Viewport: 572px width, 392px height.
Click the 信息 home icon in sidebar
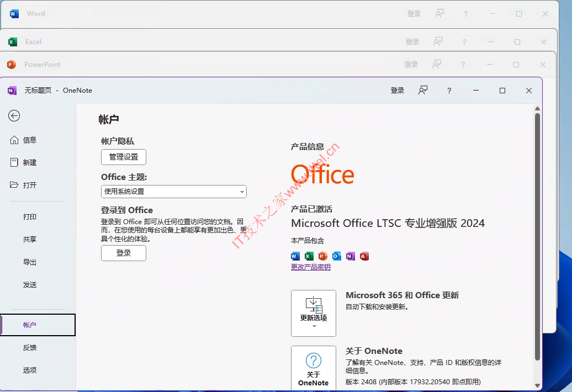click(x=14, y=140)
